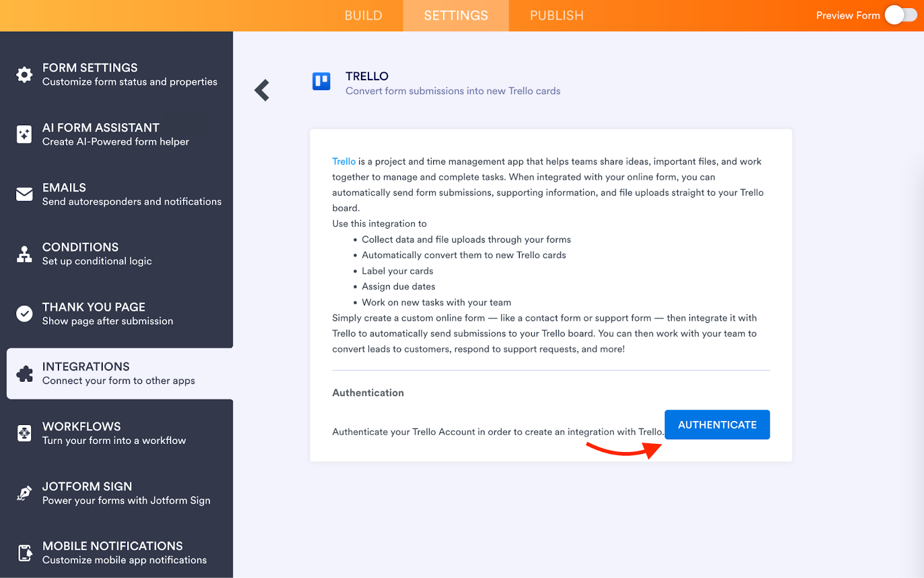Click the Form Settings gear icon

[x=24, y=74]
